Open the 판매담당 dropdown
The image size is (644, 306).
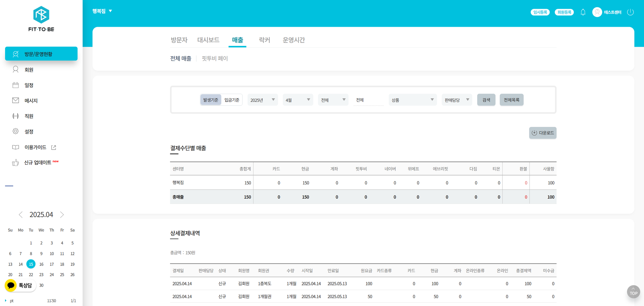457,100
